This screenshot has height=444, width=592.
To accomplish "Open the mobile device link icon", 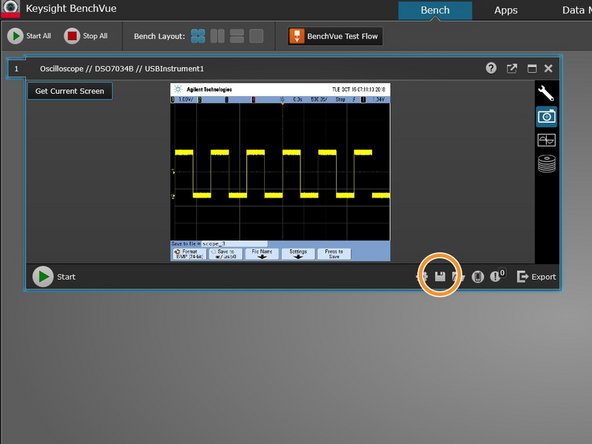I will tap(478, 277).
